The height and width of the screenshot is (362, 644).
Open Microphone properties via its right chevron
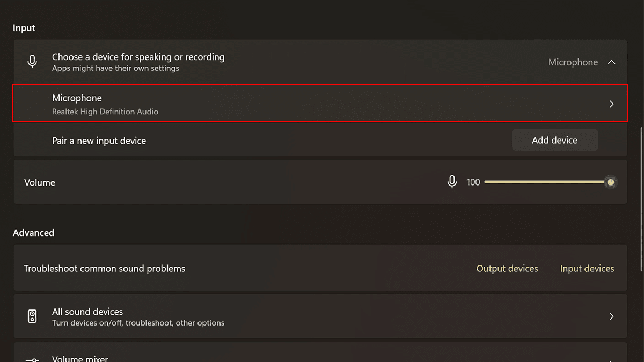pos(611,104)
